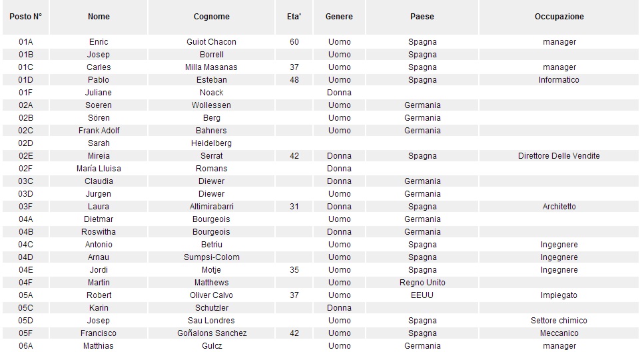The image size is (644, 352).
Task: Click the name María Lluisa
Action: click(99, 169)
